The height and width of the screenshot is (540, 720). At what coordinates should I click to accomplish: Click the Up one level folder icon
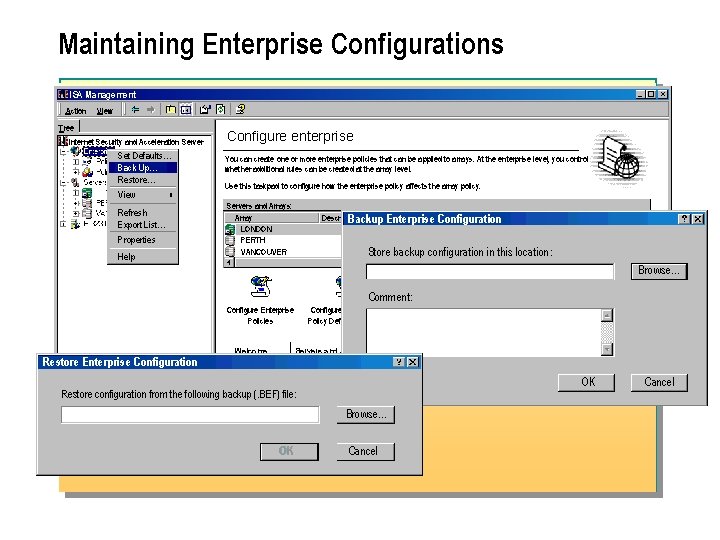(171, 109)
